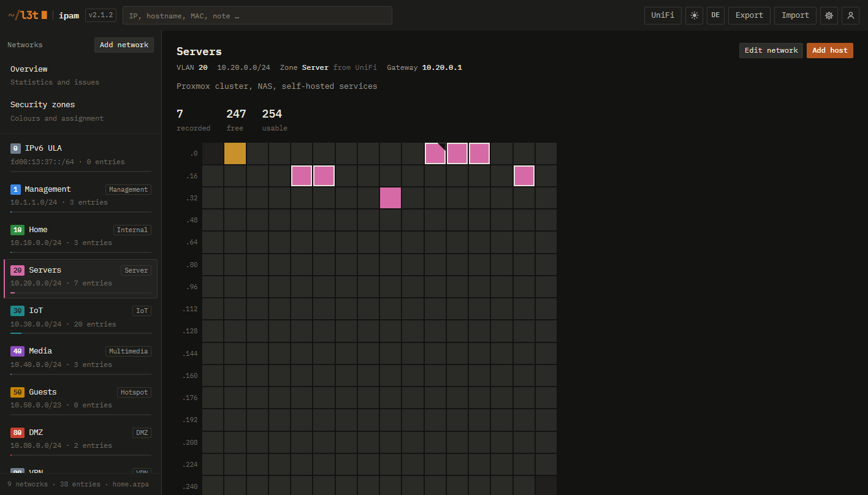Open settings via the gear icon

[x=829, y=15]
